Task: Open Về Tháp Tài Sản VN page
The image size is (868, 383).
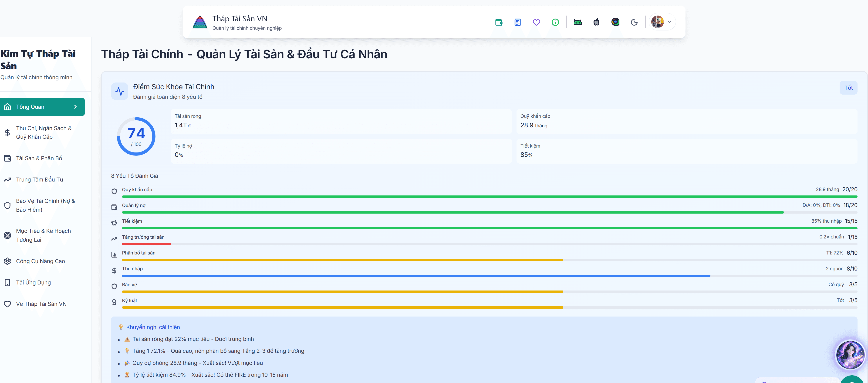Action: tap(41, 304)
